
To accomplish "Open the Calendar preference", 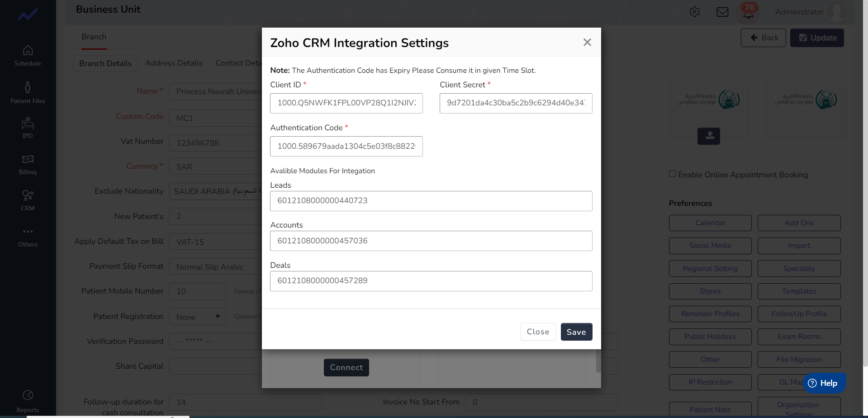I will [710, 223].
